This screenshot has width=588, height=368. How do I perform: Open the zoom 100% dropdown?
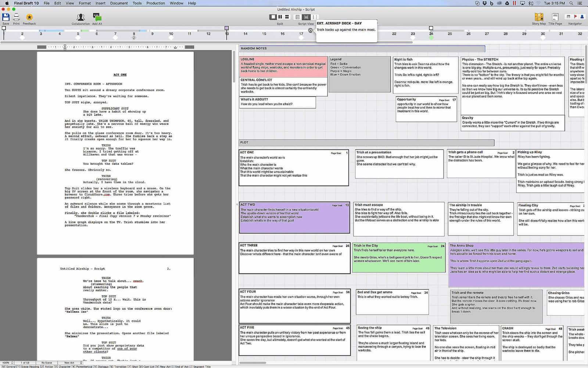[8, 362]
